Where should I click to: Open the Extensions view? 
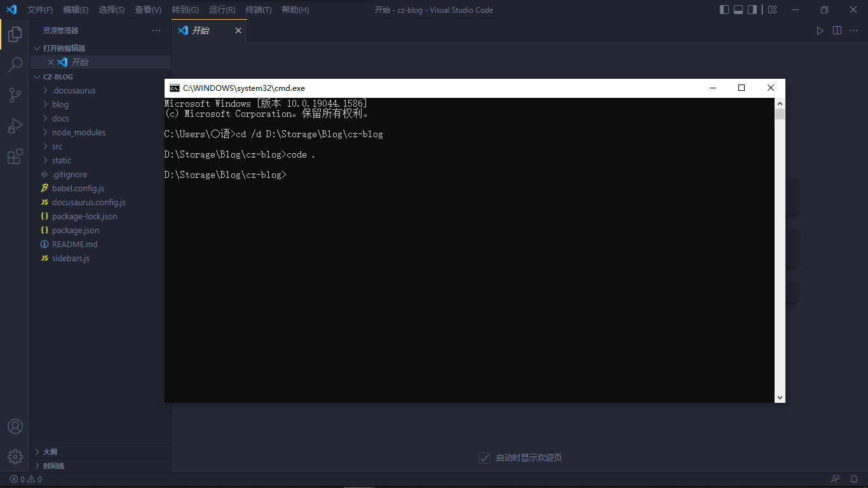(15, 156)
